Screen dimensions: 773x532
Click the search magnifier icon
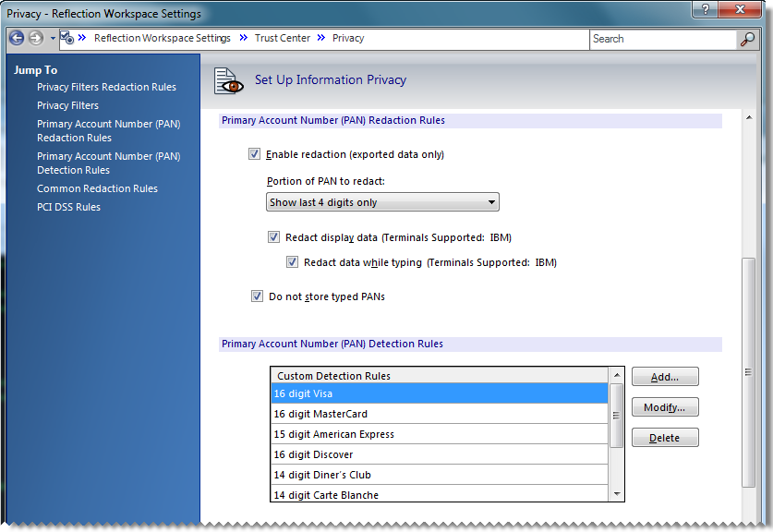point(747,39)
